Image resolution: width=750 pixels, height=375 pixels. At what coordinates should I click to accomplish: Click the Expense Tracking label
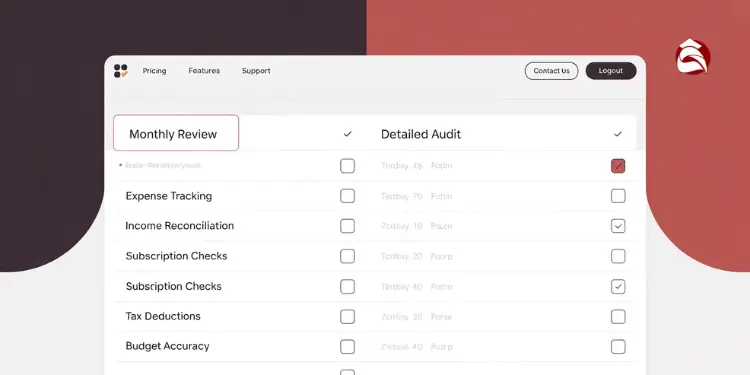tap(169, 196)
